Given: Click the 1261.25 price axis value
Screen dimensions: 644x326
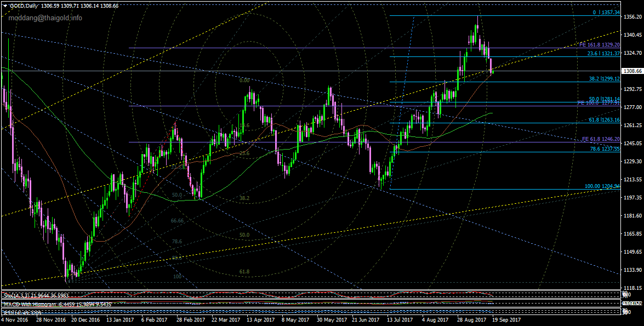Looking at the screenshot, I should tap(633, 125).
